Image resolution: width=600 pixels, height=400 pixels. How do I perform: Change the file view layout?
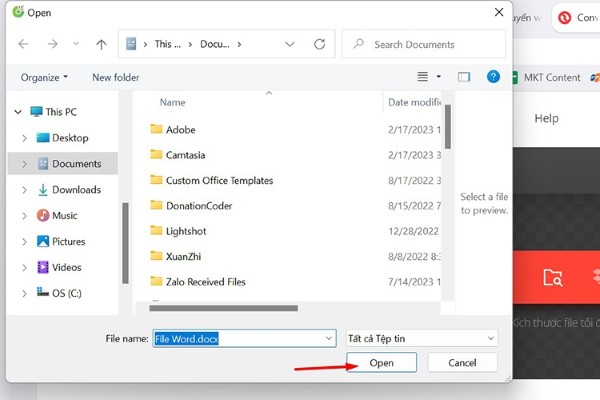pyautogui.click(x=422, y=77)
